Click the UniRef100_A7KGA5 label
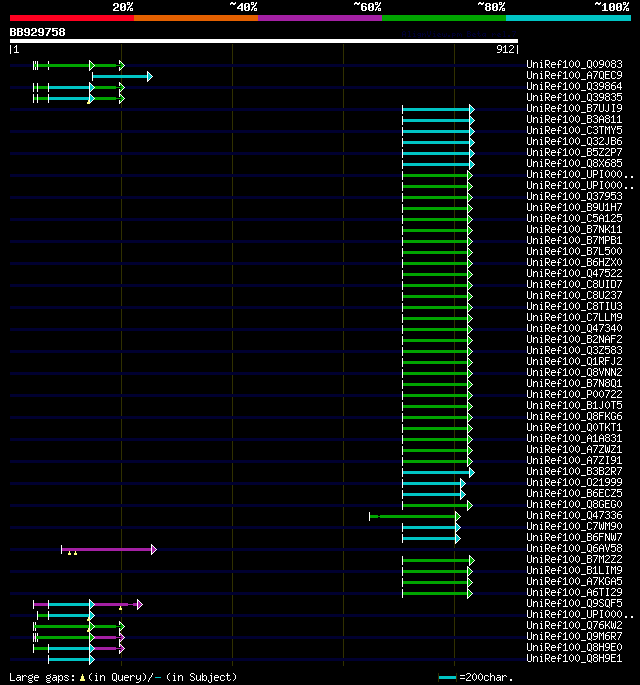 click(574, 581)
